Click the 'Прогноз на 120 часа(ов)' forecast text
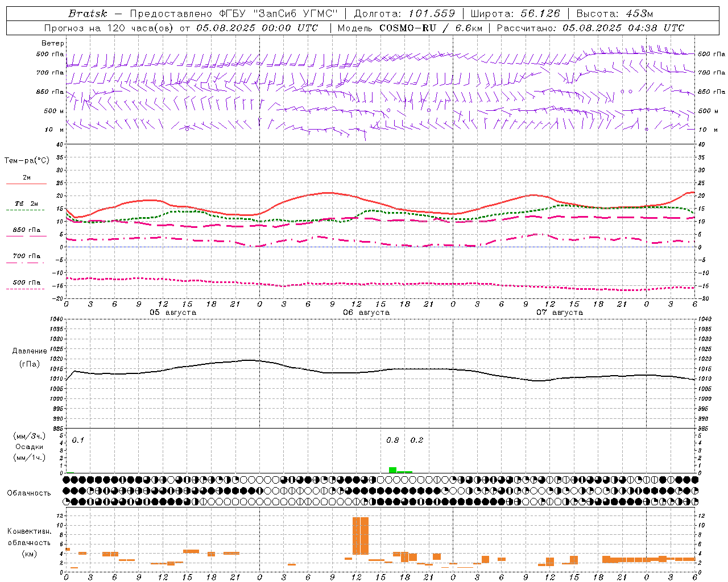This screenshot has height=582, width=728. 109,28
